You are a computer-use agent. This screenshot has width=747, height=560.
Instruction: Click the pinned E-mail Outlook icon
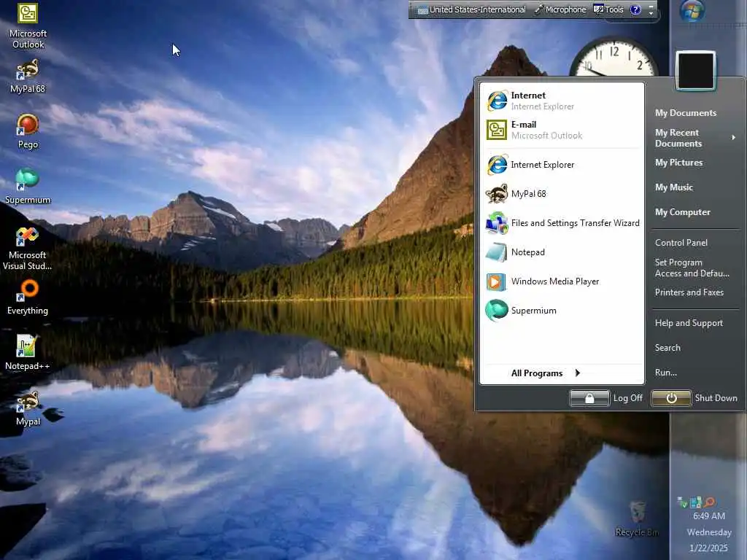497,130
